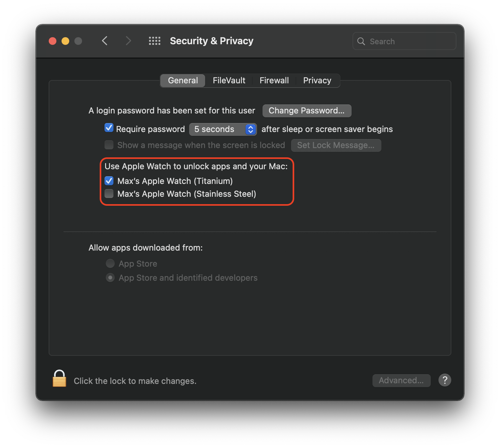Navigate back using the left arrow
Screen dimensions: 500x448
click(x=104, y=41)
